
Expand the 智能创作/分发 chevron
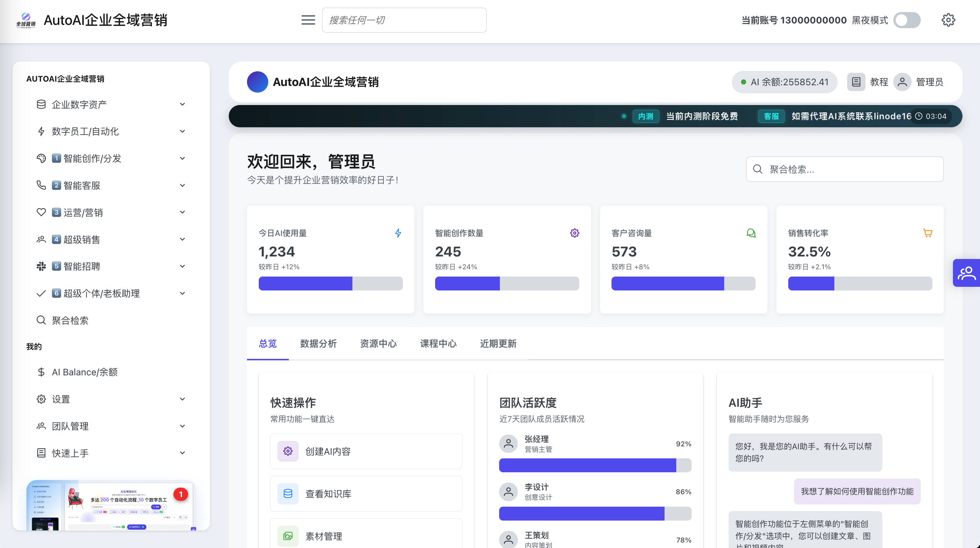pyautogui.click(x=182, y=158)
